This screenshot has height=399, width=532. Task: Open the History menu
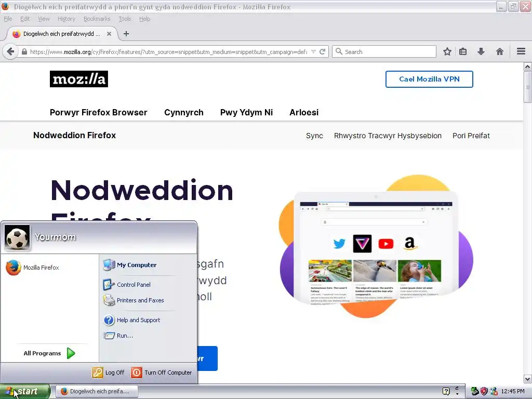pyautogui.click(x=66, y=19)
